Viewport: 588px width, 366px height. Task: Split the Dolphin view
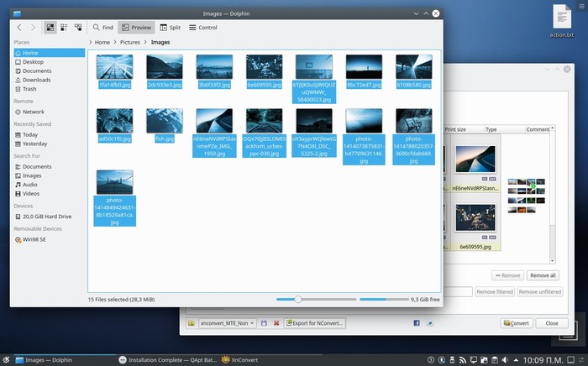coord(171,28)
